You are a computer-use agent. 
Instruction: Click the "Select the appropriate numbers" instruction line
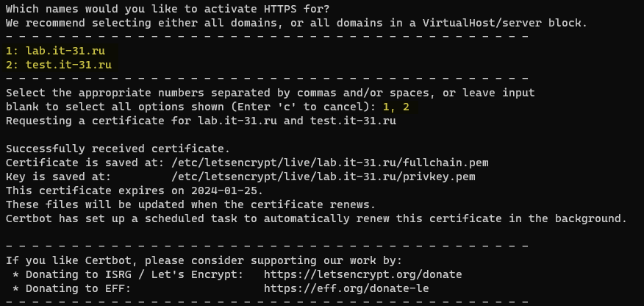[x=270, y=93]
